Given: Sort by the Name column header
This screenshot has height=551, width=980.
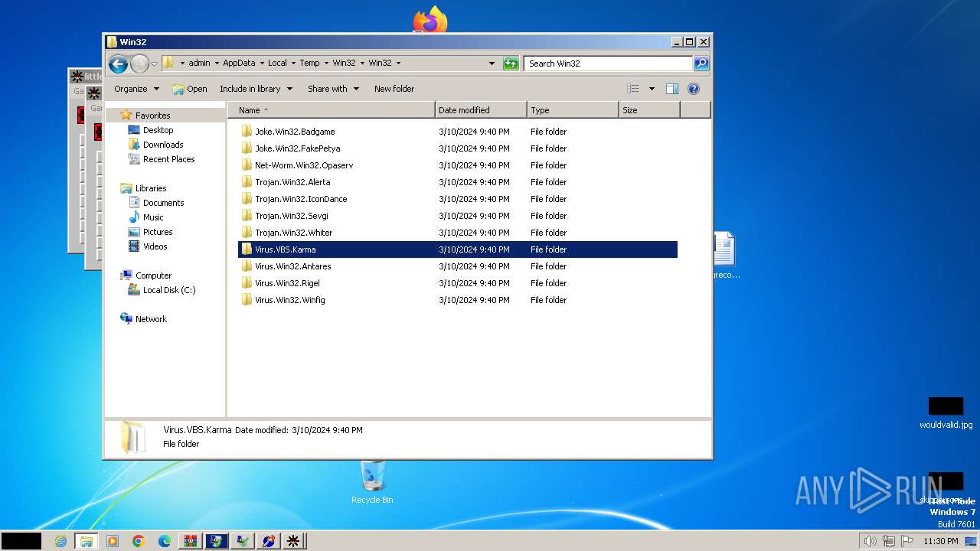Looking at the screenshot, I should coord(332,110).
